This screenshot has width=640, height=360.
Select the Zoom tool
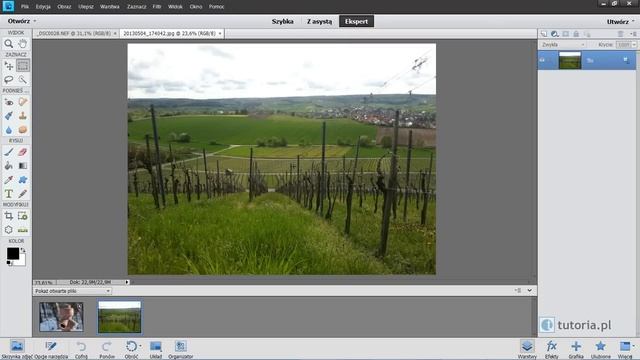coord(9,44)
